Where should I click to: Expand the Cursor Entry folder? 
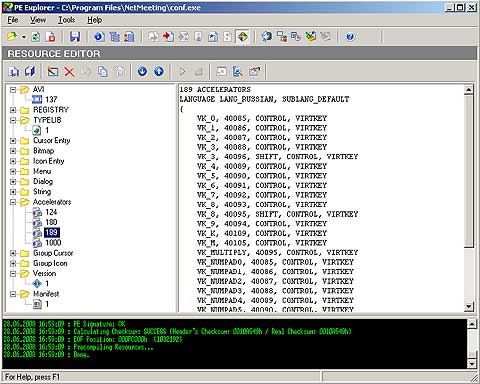point(13,141)
